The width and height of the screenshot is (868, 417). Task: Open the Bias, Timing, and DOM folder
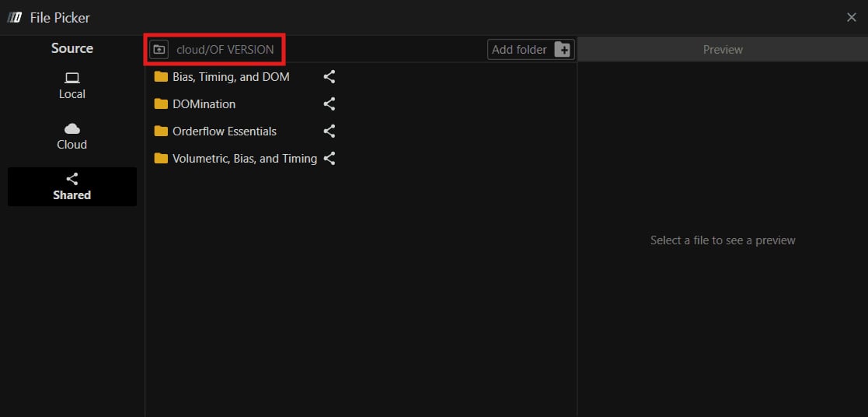click(x=222, y=76)
